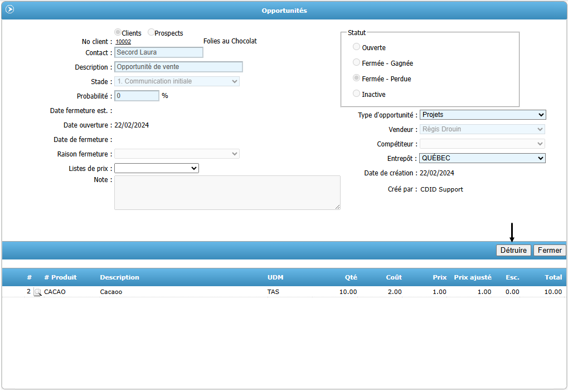Image resolution: width=568 pixels, height=392 pixels.
Task: Mark the opportunity as Inactive
Action: point(357,94)
